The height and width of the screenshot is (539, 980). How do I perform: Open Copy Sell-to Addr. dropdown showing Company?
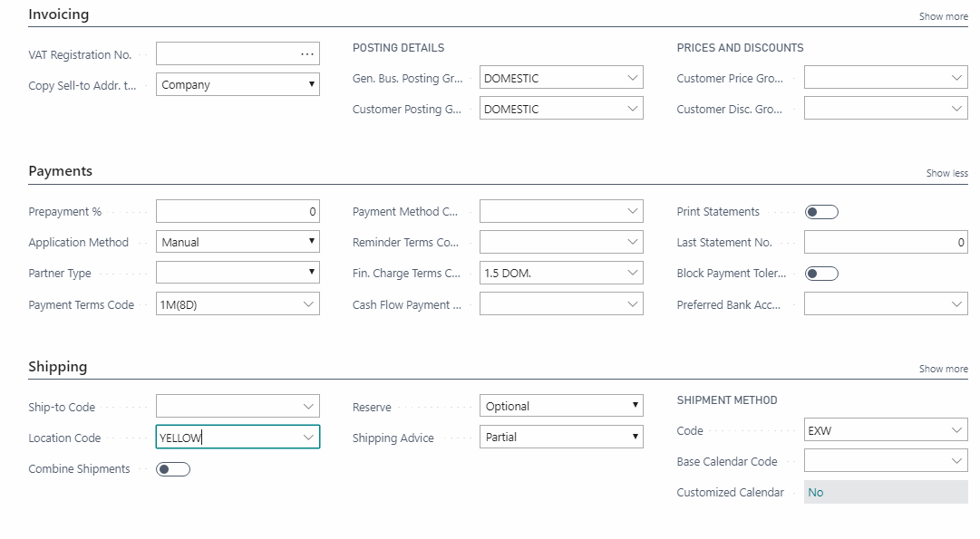coord(238,84)
